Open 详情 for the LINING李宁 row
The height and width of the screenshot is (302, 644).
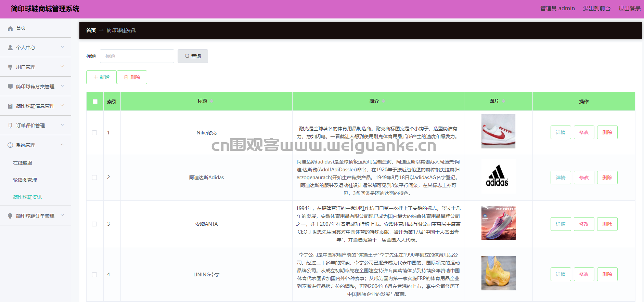[x=561, y=274]
